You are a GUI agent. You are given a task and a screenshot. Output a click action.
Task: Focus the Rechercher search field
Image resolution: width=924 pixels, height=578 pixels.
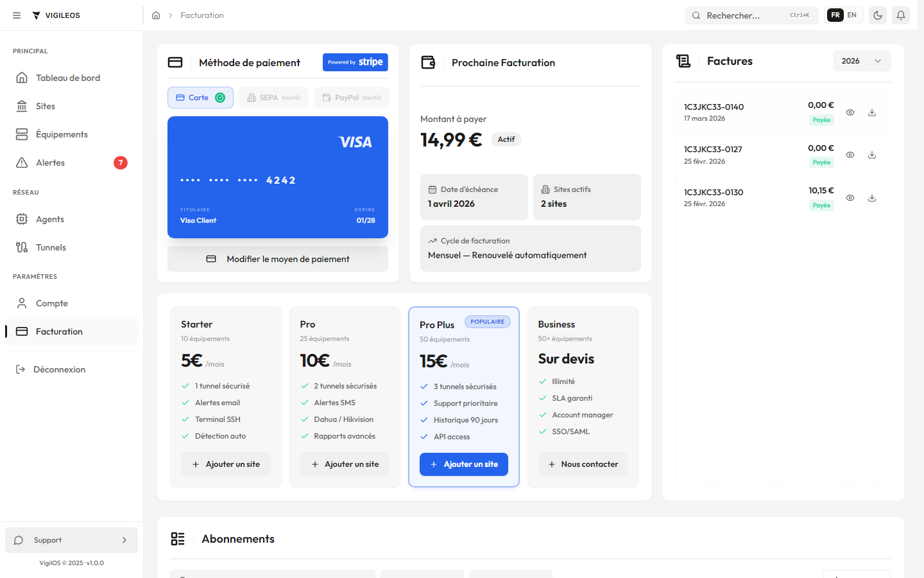click(751, 15)
